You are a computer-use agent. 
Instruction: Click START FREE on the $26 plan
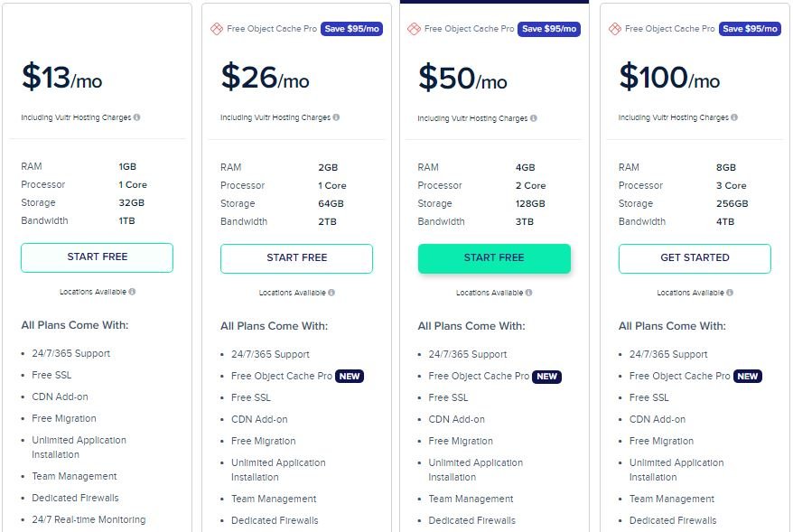(296, 258)
